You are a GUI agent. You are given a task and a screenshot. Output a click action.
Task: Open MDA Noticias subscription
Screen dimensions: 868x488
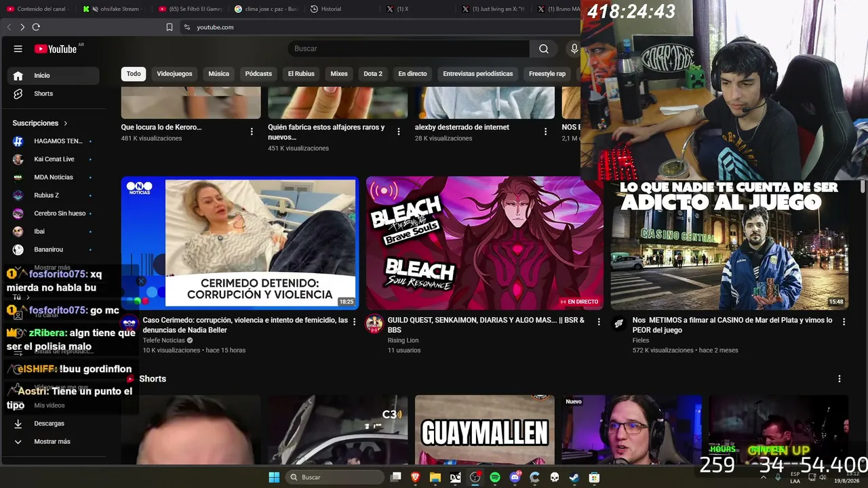point(53,178)
